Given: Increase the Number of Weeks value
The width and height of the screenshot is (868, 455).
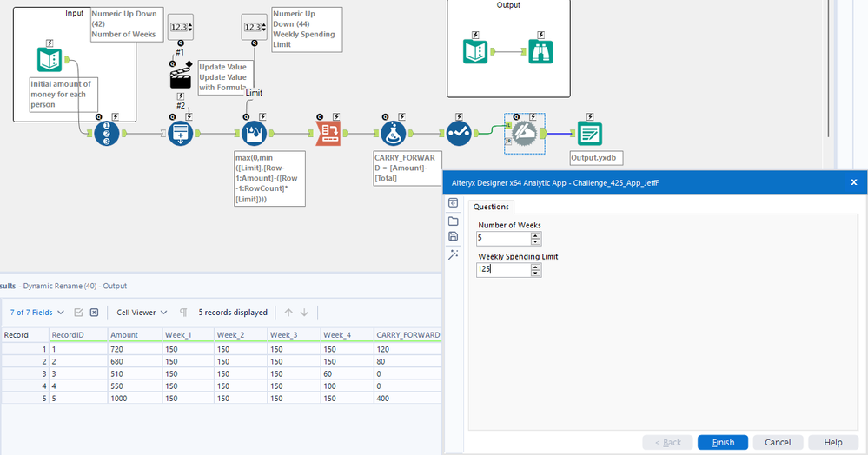Looking at the screenshot, I should (x=535, y=235).
